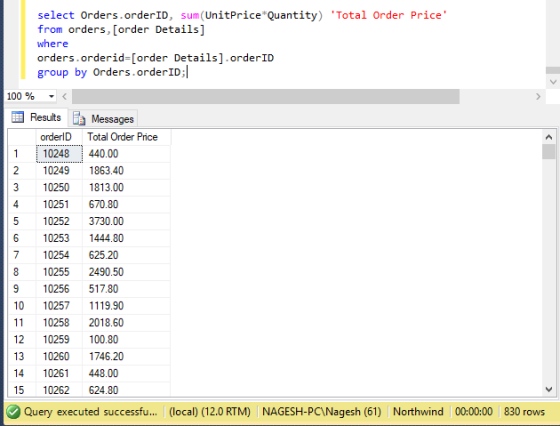Click the results vertical scrollbar thumb
Image resolution: width=560 pixels, height=426 pixels.
coord(549,152)
